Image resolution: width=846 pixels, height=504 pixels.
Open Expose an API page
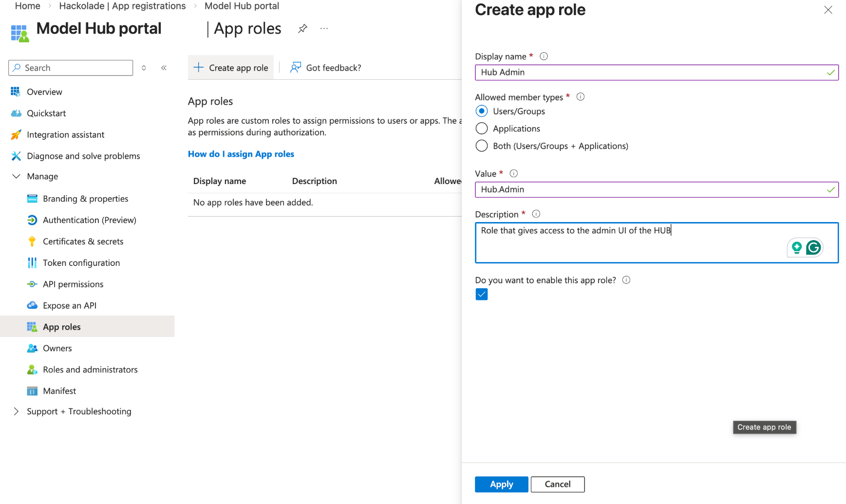coord(70,305)
